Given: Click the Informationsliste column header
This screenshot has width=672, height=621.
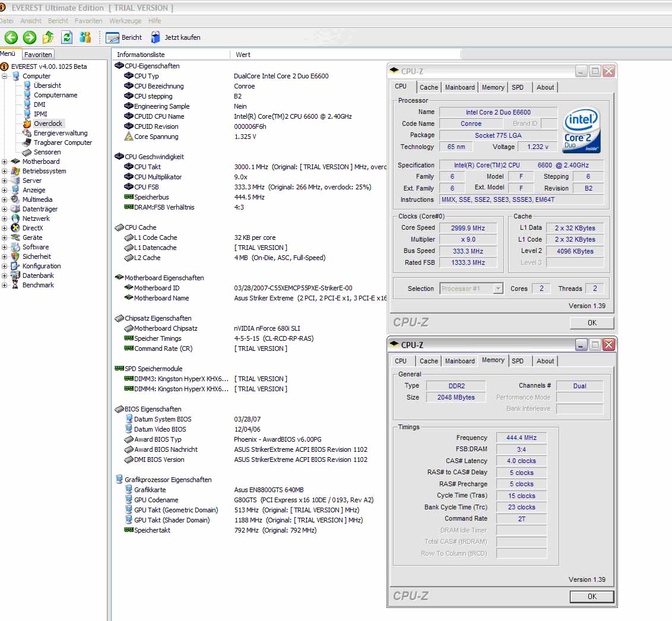Looking at the screenshot, I should (171, 55).
